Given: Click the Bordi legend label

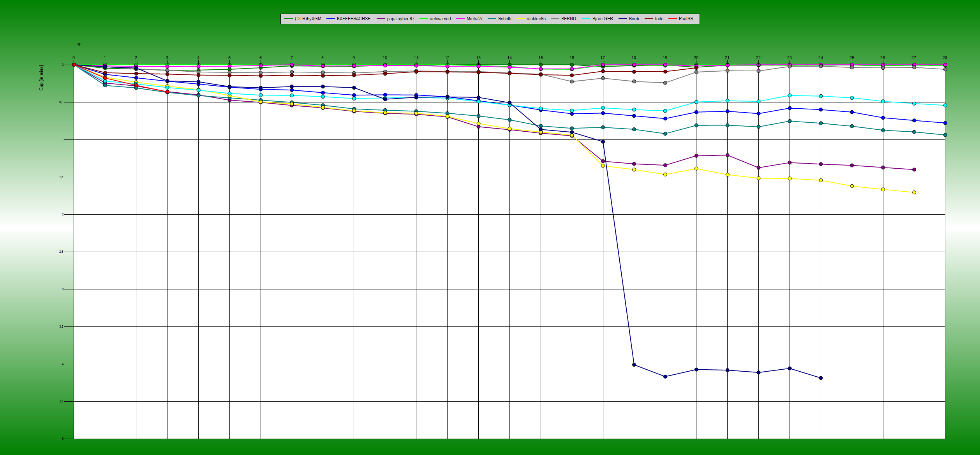Looking at the screenshot, I should tap(634, 19).
